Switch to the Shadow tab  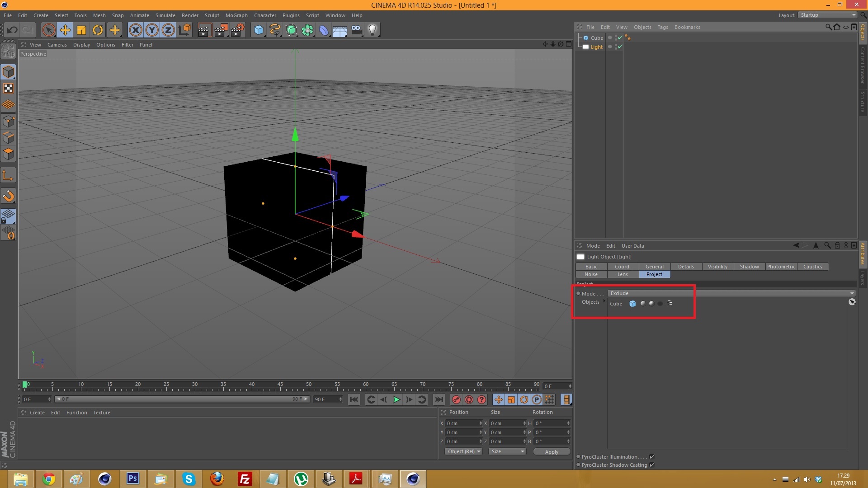(749, 267)
